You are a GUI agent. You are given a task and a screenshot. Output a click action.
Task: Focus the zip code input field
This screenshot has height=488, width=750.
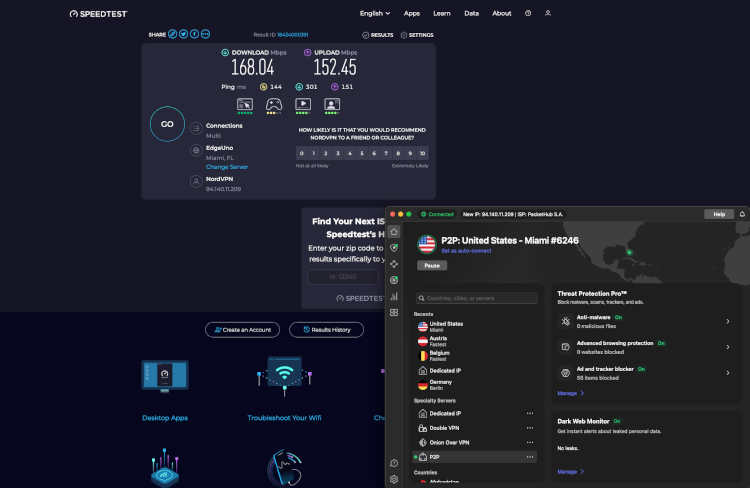343,277
